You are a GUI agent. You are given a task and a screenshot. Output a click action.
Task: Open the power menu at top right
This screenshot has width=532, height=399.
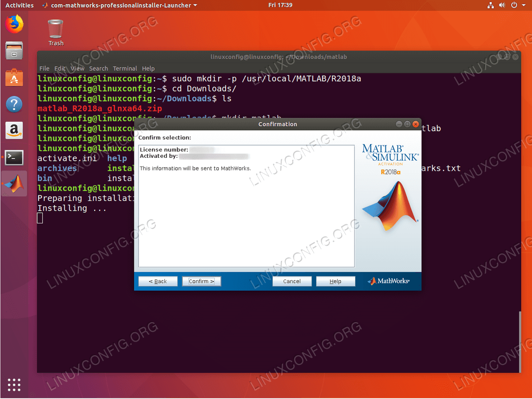513,5
